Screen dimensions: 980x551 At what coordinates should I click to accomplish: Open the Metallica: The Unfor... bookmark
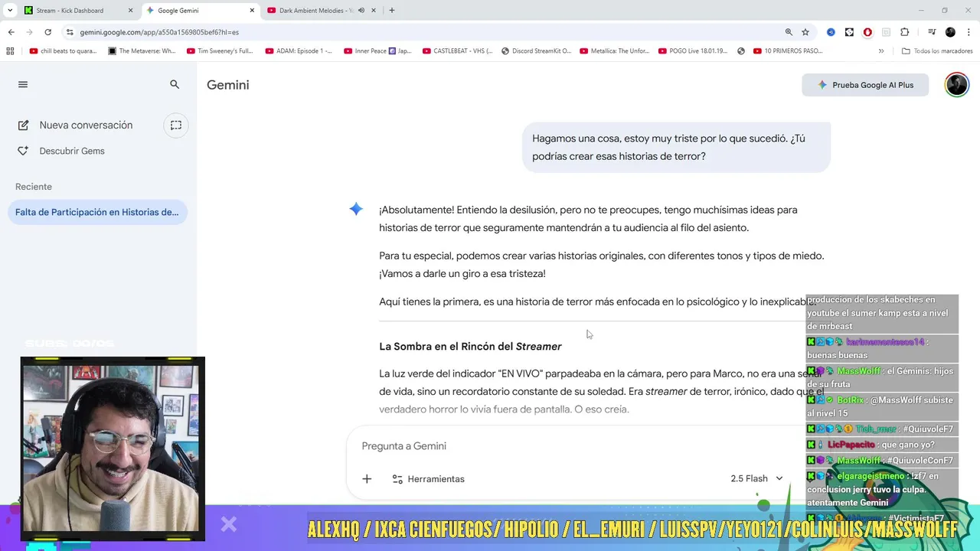tap(615, 51)
